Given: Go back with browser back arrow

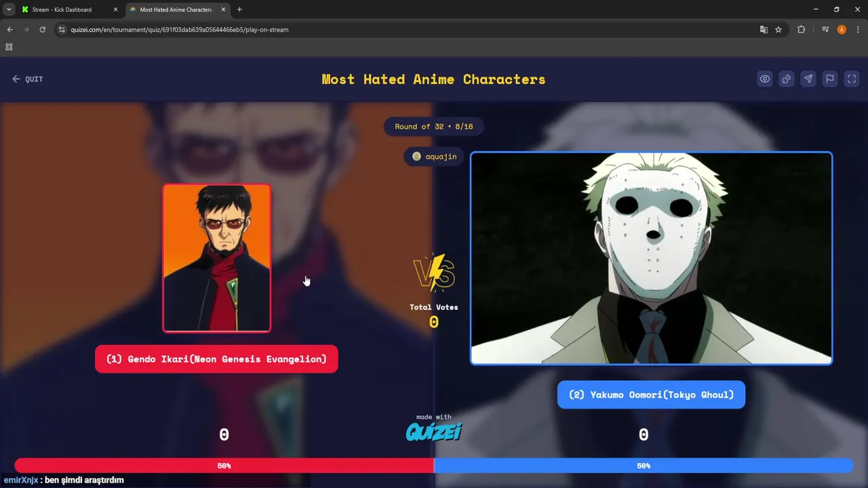Looking at the screenshot, I should [10, 30].
